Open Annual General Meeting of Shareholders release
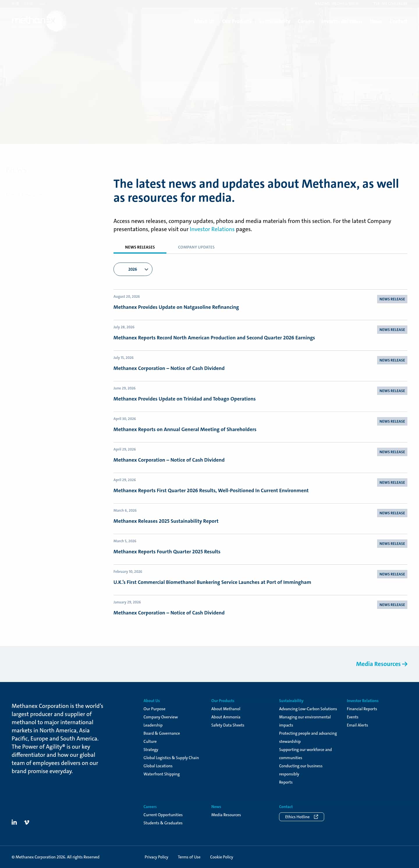 pyautogui.click(x=185, y=429)
